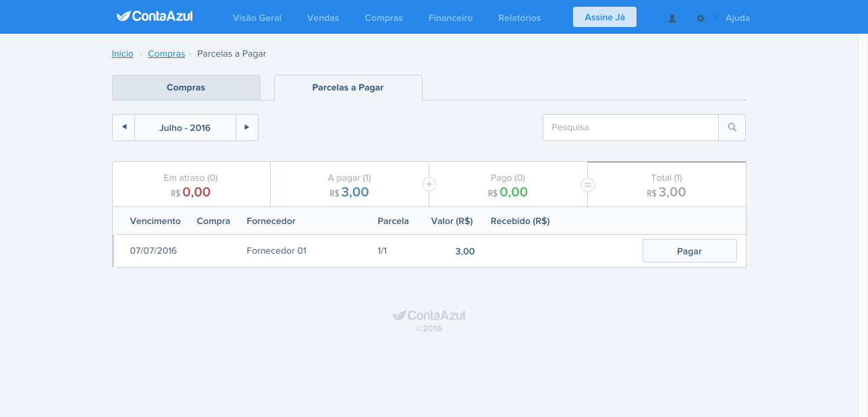
Task: Click the Assine Já button
Action: tap(605, 17)
